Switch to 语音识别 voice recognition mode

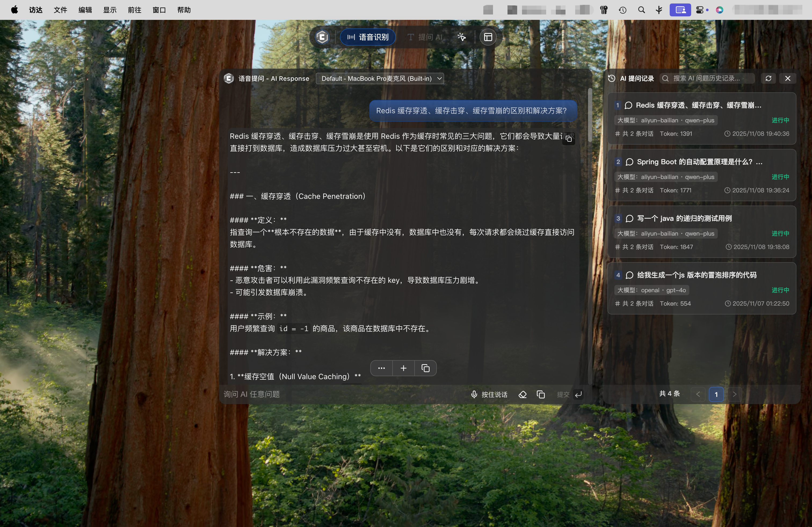[368, 37]
